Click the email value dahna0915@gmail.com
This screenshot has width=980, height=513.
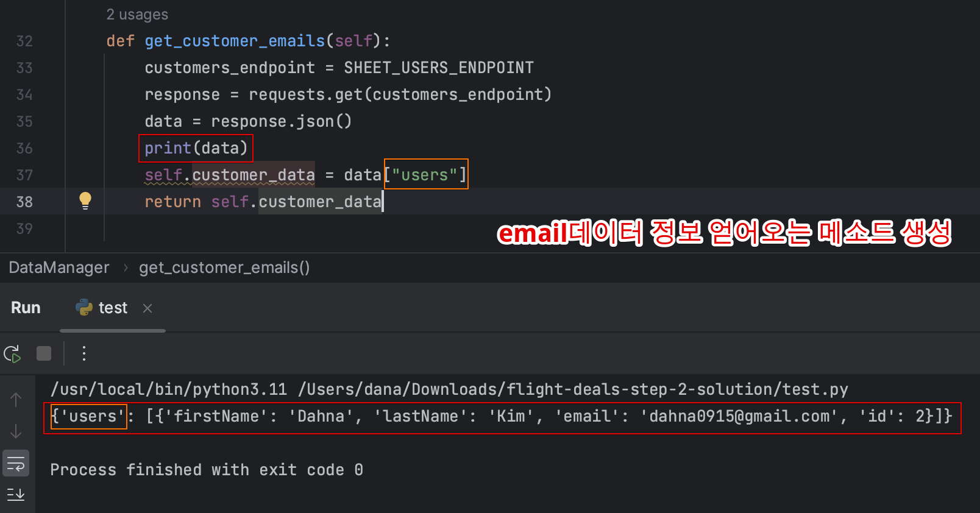[739, 416]
